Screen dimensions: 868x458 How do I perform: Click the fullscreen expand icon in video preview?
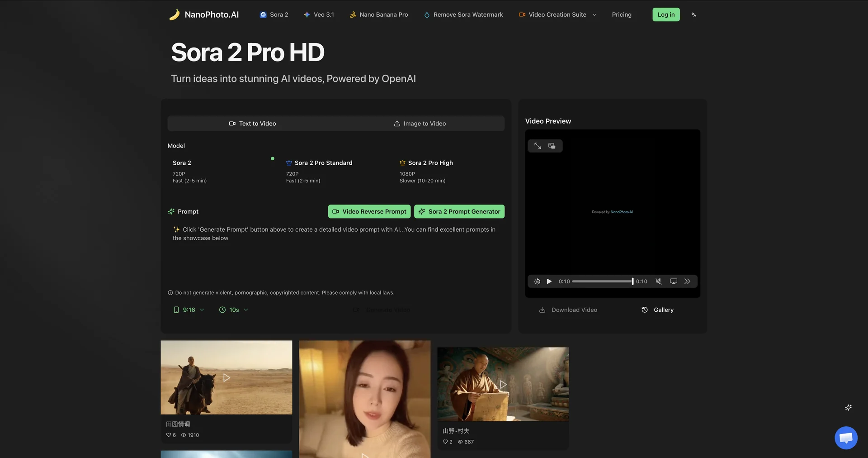click(538, 146)
